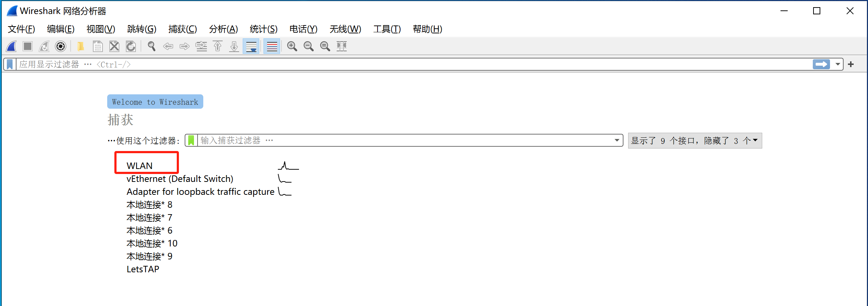Close capture file X icon
This screenshot has width=868, height=306.
[114, 46]
